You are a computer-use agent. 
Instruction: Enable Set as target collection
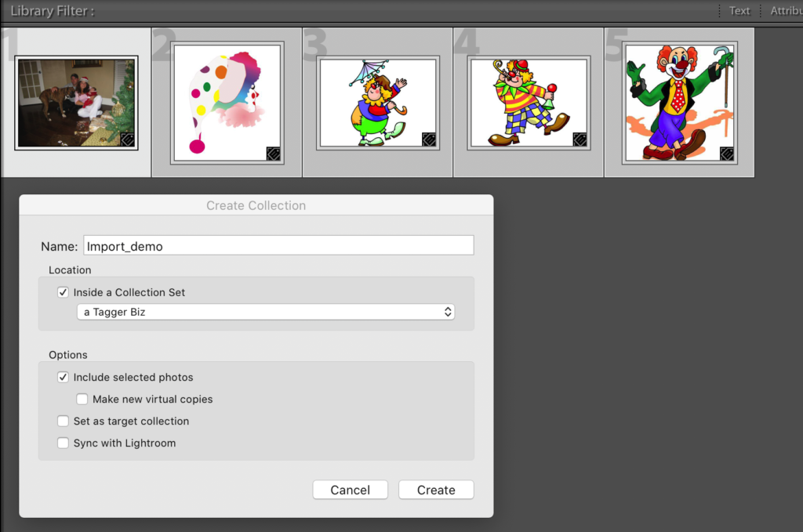(64, 421)
